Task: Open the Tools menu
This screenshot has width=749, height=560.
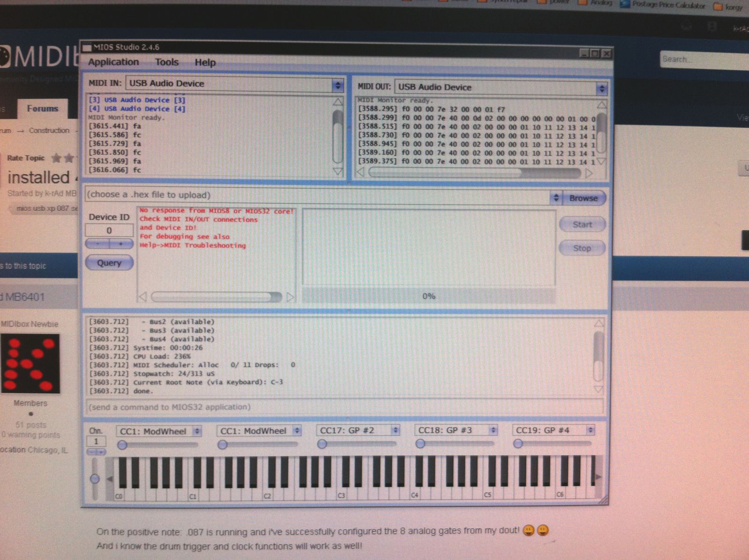Action: (167, 62)
